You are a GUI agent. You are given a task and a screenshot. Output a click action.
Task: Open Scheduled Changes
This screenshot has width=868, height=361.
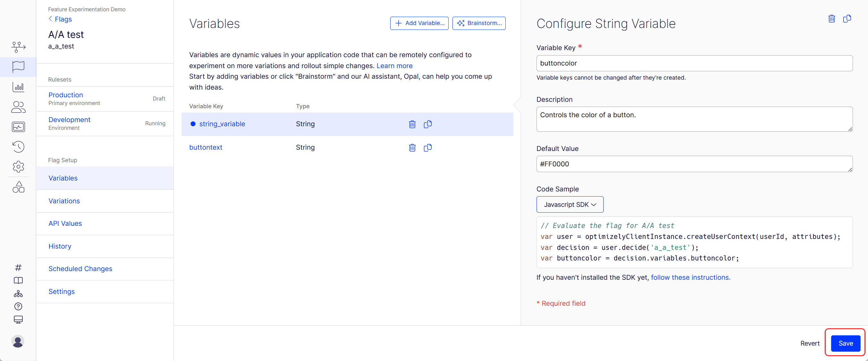pos(105,269)
